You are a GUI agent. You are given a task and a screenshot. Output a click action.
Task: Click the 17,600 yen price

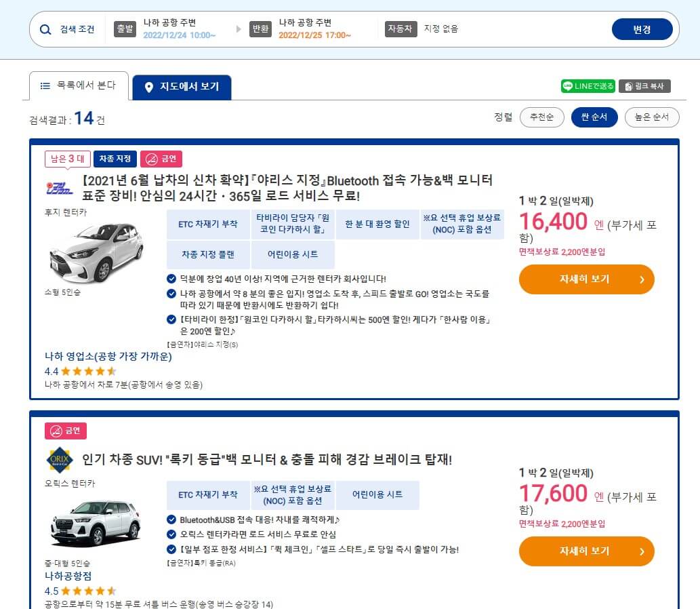[553, 494]
